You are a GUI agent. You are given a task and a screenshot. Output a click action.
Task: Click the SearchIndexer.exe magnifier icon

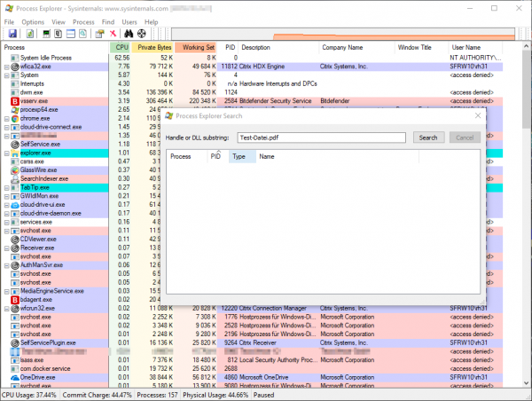[14, 179]
